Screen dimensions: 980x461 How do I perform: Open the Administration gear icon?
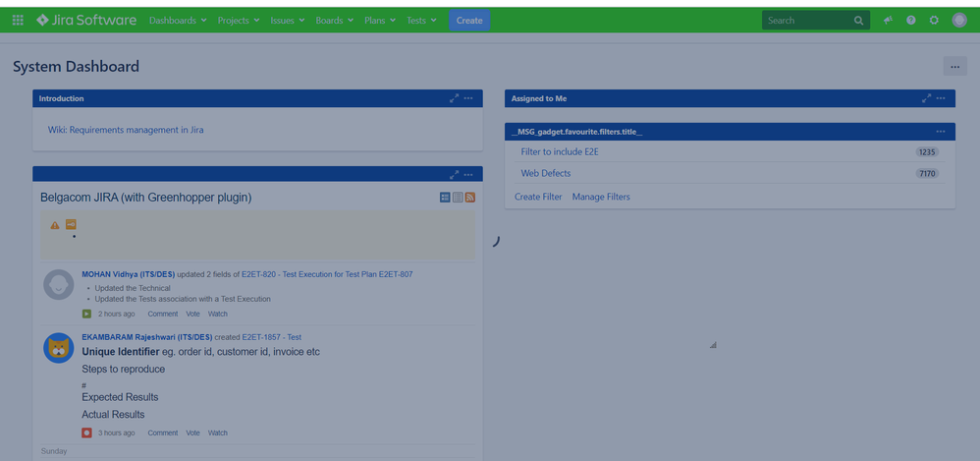point(934,20)
